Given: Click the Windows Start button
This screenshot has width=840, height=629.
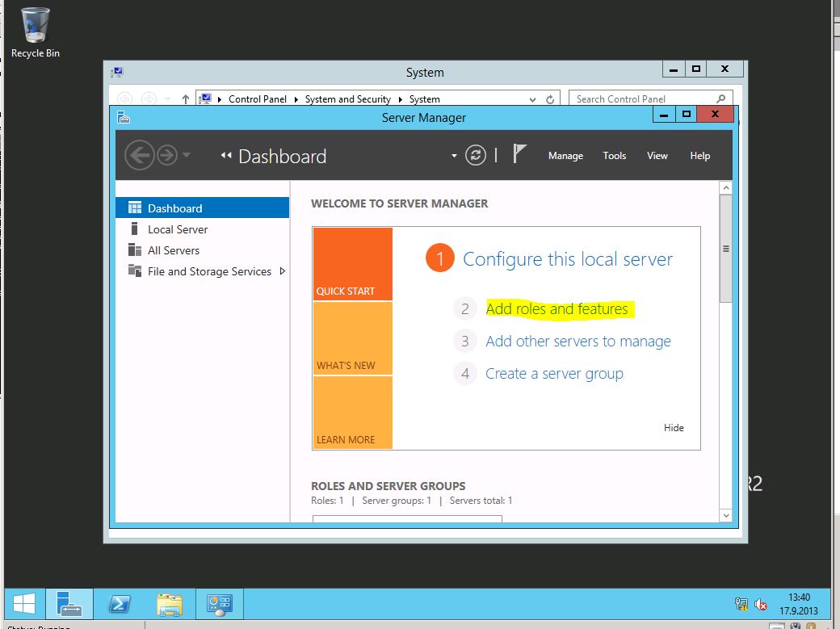Looking at the screenshot, I should [x=24, y=604].
